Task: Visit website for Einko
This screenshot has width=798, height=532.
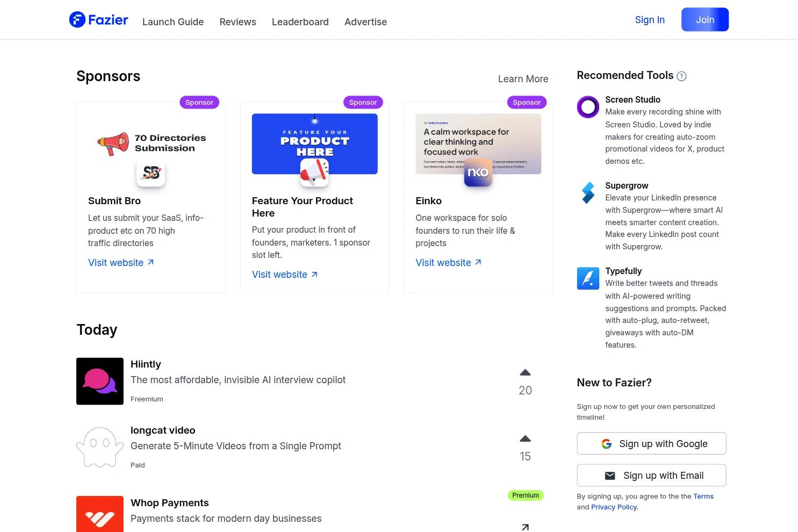Action: tap(448, 263)
